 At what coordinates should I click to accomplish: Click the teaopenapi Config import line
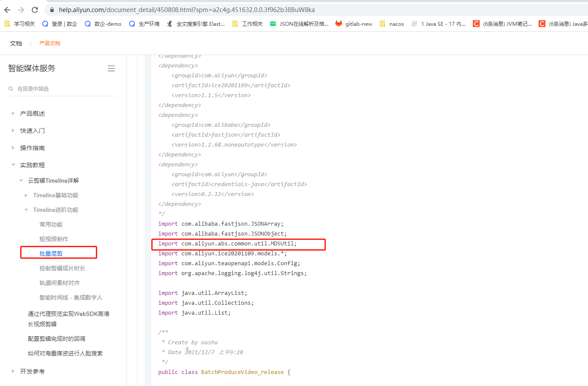pyautogui.click(x=229, y=263)
